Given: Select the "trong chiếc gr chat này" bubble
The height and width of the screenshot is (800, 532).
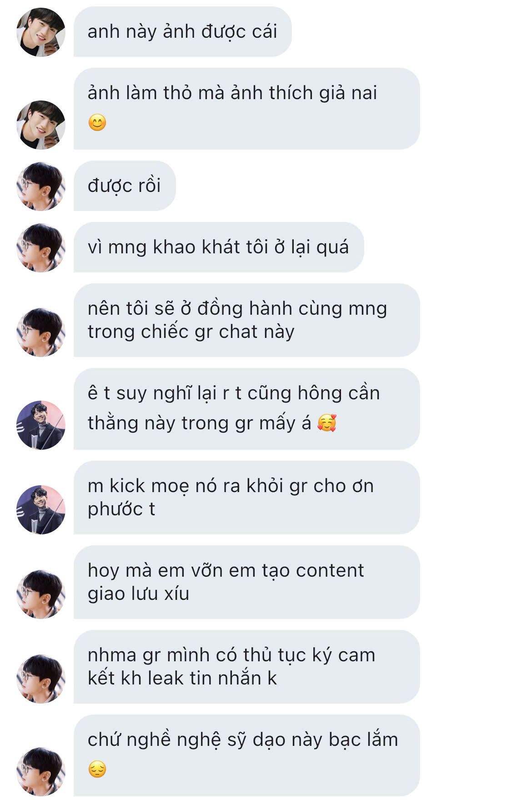Looking at the screenshot, I should (x=246, y=320).
